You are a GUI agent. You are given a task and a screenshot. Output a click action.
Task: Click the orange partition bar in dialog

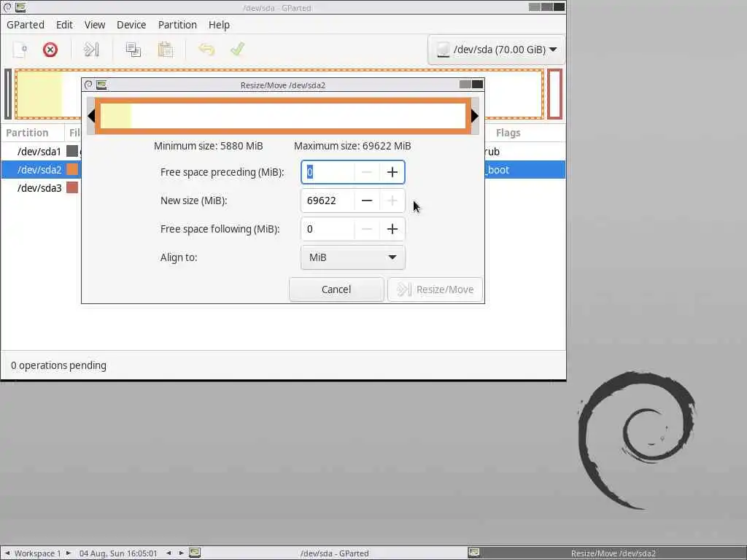[283, 116]
